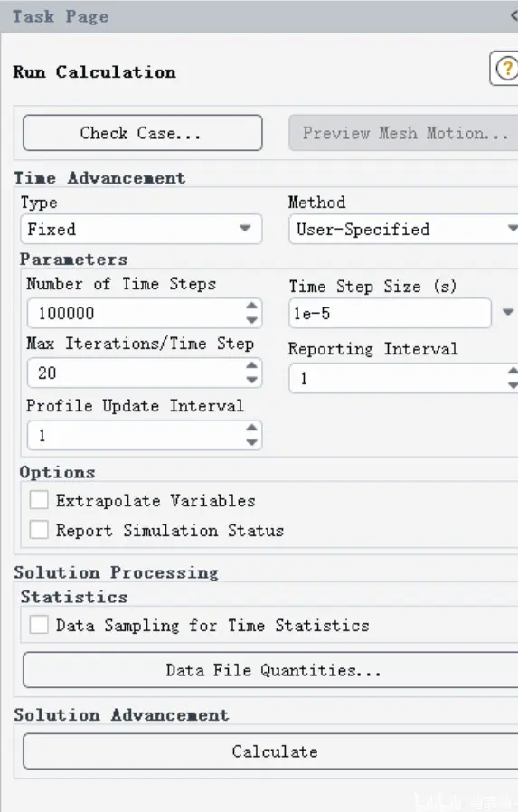The height and width of the screenshot is (812, 518).
Task: Decrement Max Iterations/Time Step value
Action: [x=252, y=380]
